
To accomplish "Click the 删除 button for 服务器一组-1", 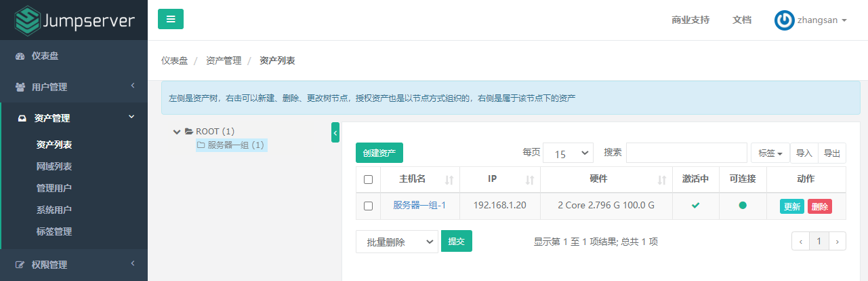I will pyautogui.click(x=820, y=206).
